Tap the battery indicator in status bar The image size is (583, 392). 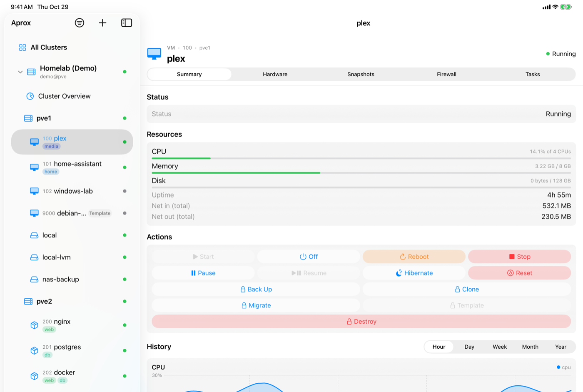566,7
